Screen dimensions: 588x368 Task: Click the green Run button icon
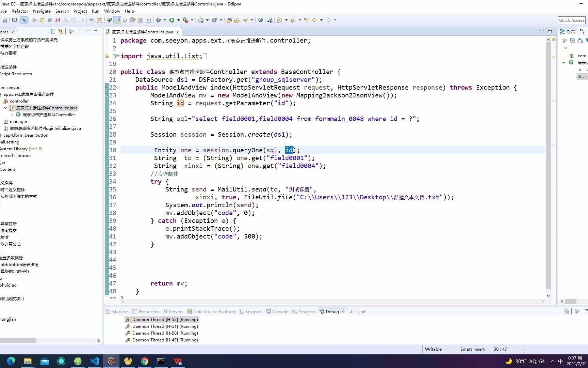point(172,20)
